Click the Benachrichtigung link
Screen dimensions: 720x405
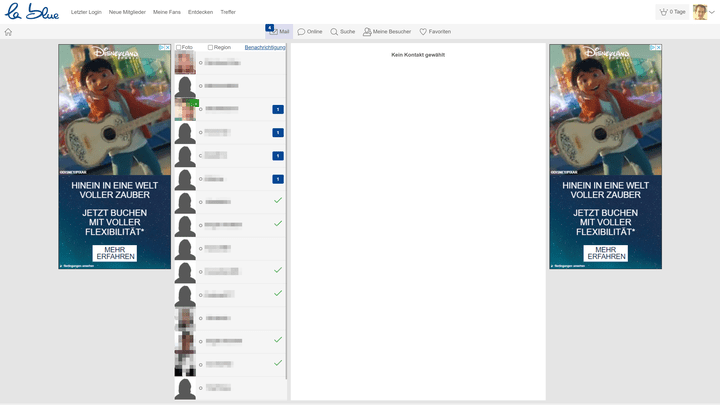pos(265,47)
